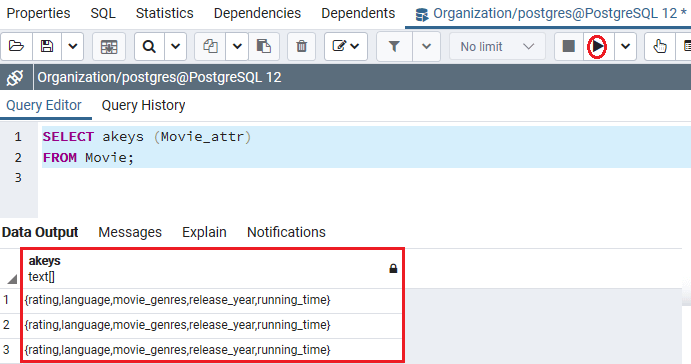The height and width of the screenshot is (364, 691).
Task: Click row number 1 header
Action: tap(6, 300)
